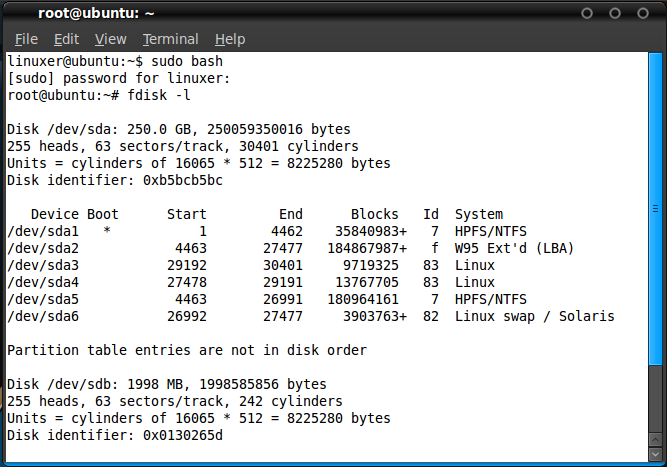
Task: Click the window title 'root@ubuntu: ~'
Action: click(96, 14)
